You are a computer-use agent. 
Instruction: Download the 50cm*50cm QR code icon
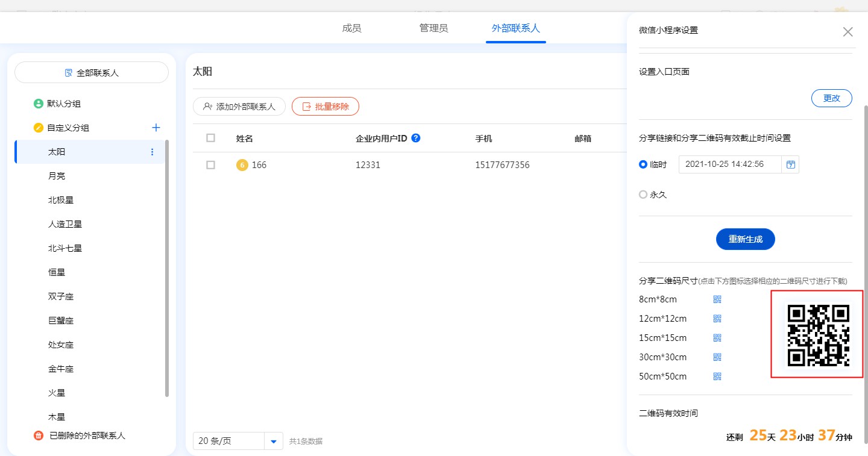717,376
